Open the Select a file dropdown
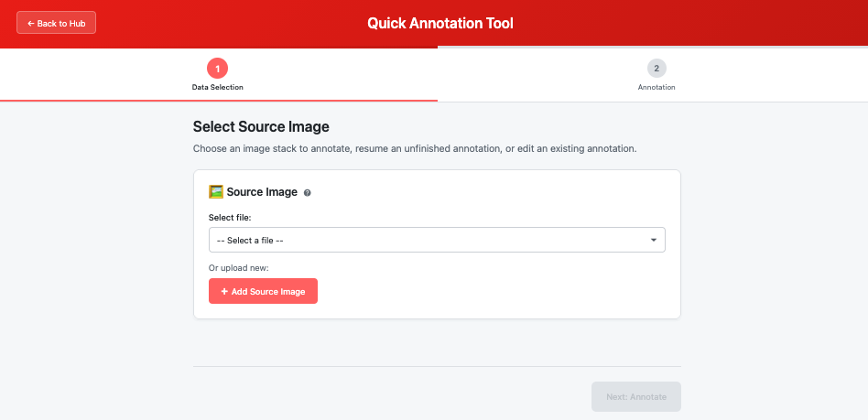The width and height of the screenshot is (868, 420). coord(437,240)
